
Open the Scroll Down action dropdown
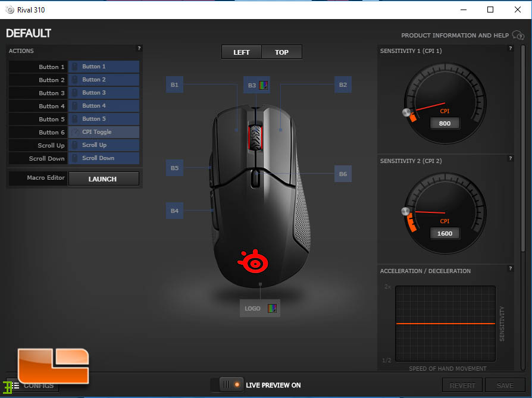pos(104,158)
